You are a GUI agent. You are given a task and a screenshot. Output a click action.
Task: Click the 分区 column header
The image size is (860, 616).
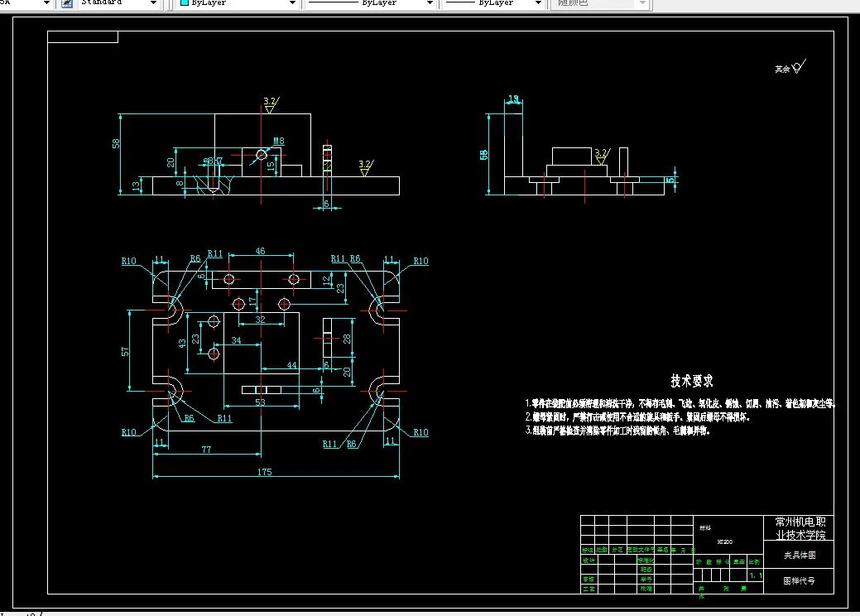(617, 550)
